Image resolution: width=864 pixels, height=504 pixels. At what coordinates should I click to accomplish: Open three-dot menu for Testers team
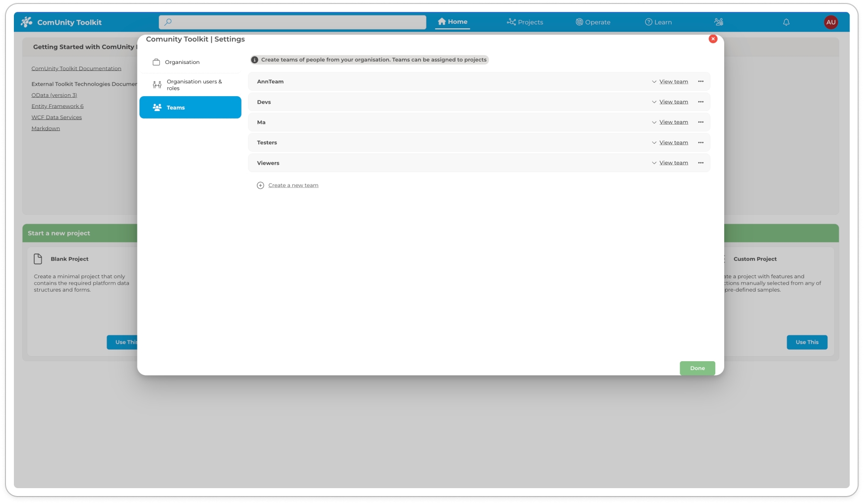pyautogui.click(x=701, y=142)
